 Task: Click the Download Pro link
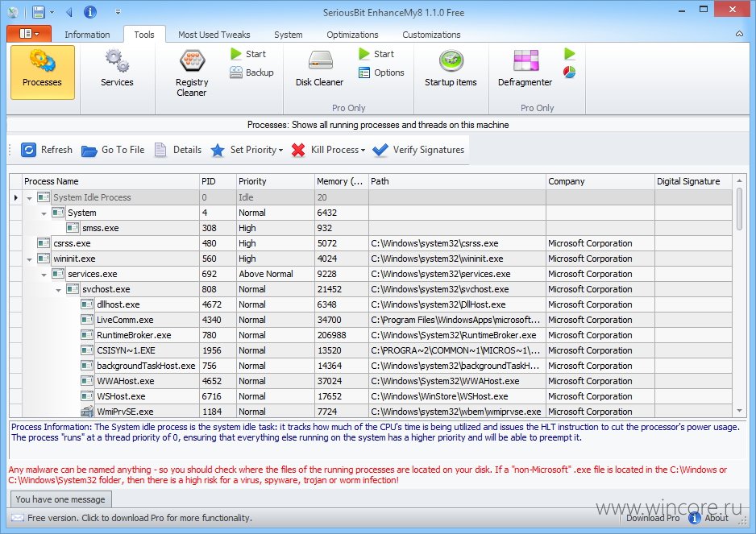pos(653,518)
